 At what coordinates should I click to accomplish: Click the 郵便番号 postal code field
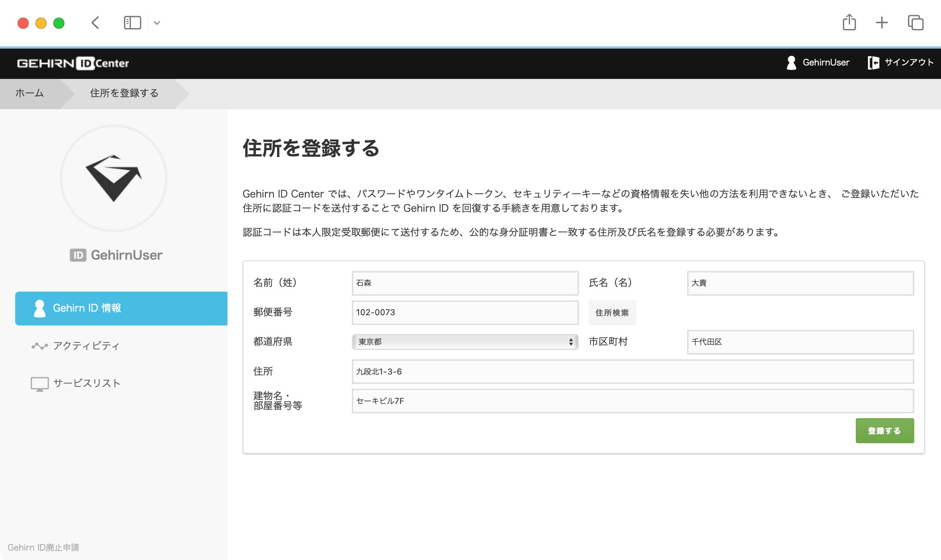click(465, 313)
